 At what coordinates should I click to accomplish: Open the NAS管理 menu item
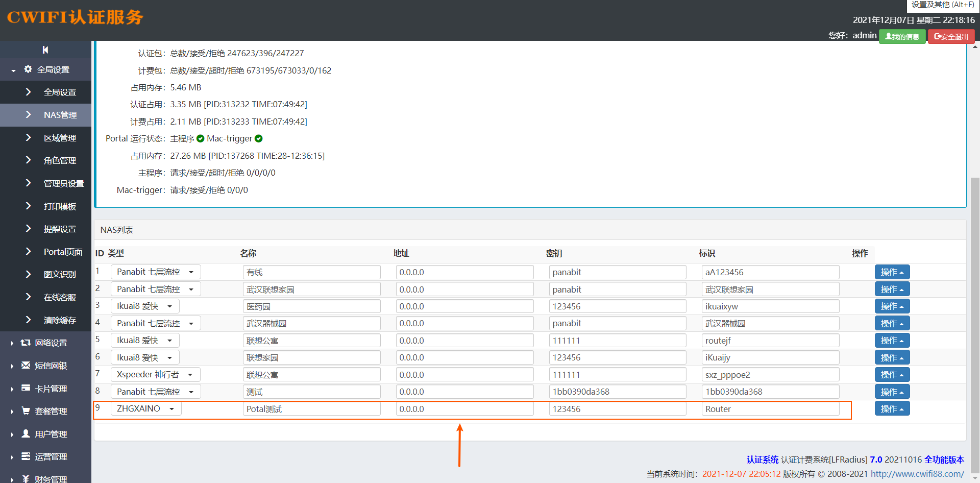pos(60,115)
